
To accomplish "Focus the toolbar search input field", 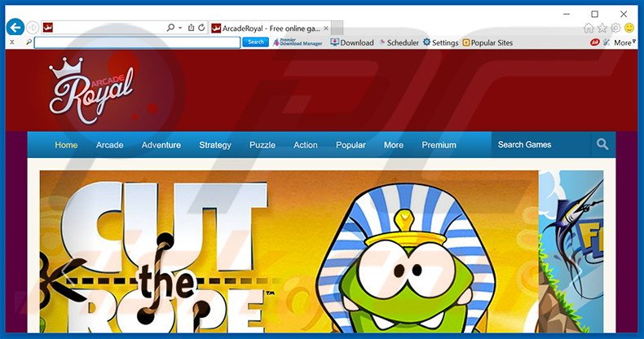I will point(137,42).
